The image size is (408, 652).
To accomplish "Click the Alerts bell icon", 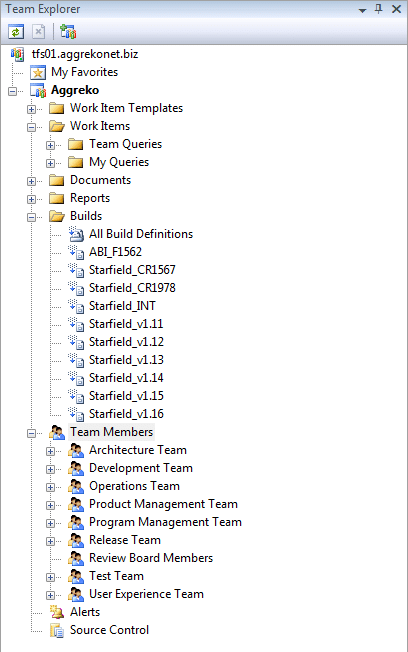I will (x=57, y=612).
